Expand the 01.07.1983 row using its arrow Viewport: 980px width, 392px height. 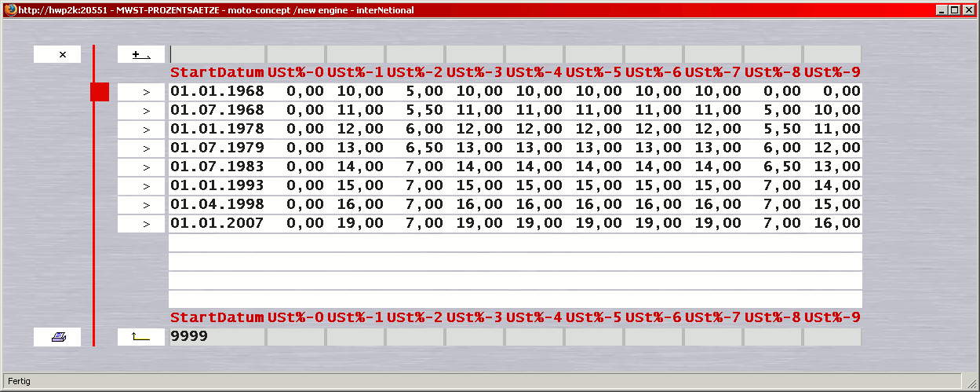(x=141, y=167)
